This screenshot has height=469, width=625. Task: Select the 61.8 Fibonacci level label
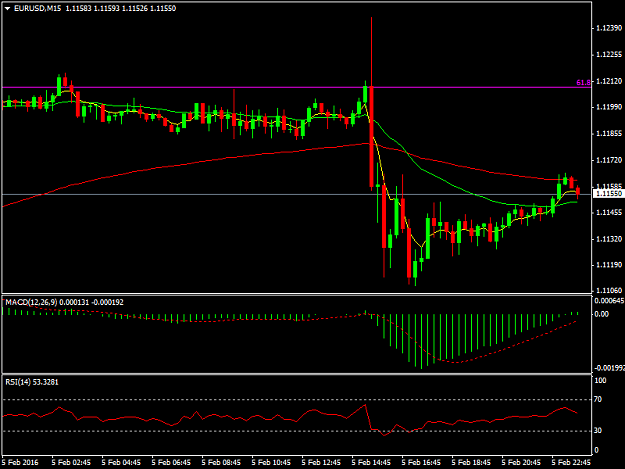coord(584,82)
